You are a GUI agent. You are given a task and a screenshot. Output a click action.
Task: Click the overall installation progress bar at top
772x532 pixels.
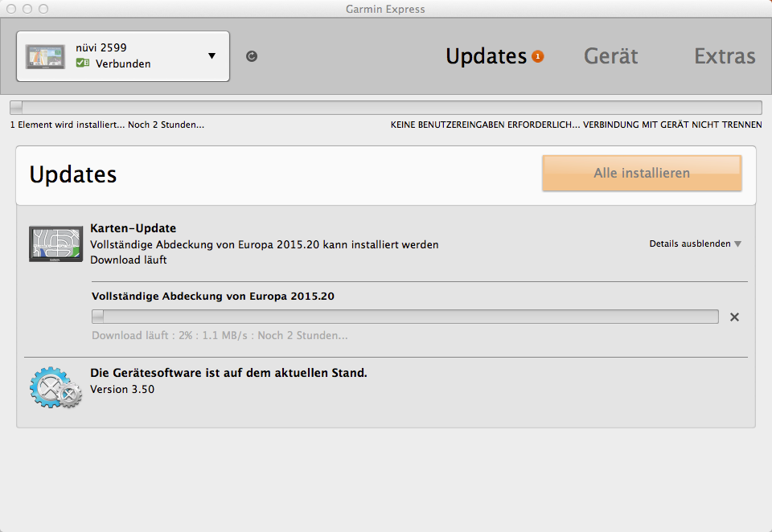[x=386, y=108]
